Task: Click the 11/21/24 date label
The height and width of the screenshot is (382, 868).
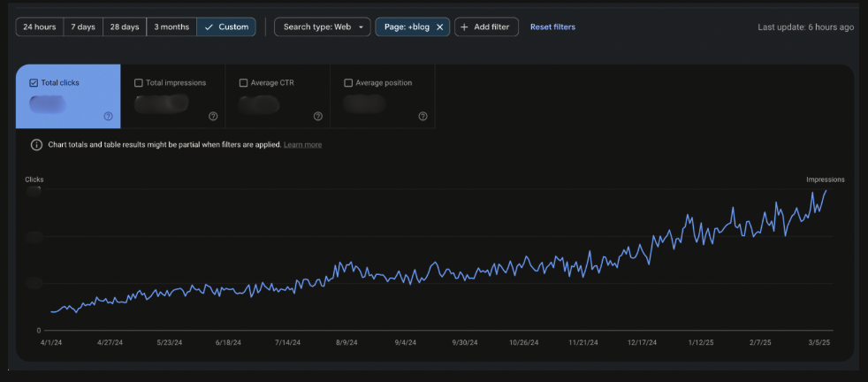Action: click(583, 343)
